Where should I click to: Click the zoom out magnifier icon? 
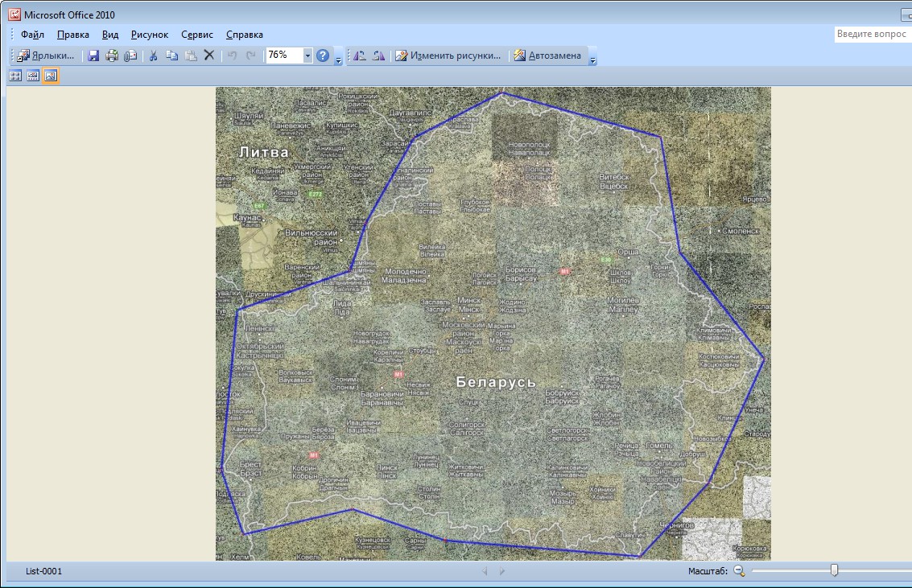(739, 570)
